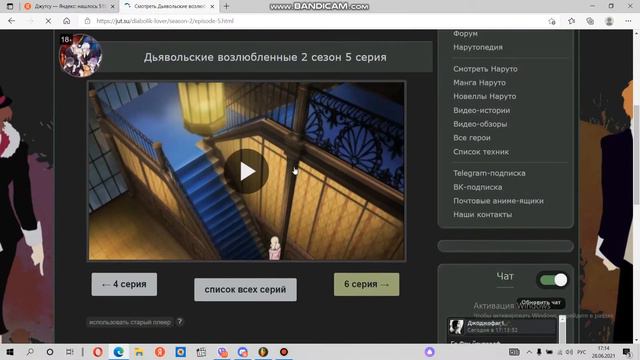
Task: Open Список техник link
Action: pyautogui.click(x=481, y=152)
